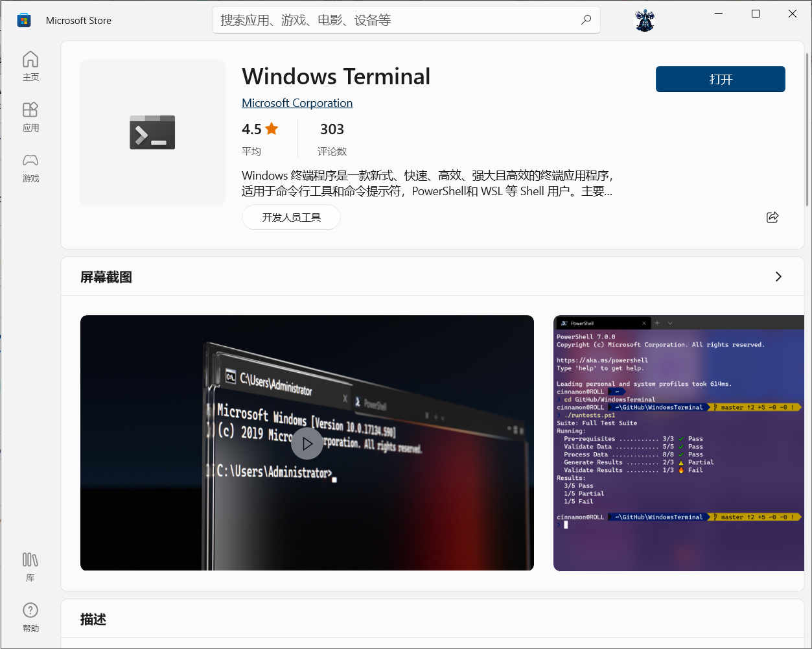
Task: Open the user account avatar
Action: (645, 20)
